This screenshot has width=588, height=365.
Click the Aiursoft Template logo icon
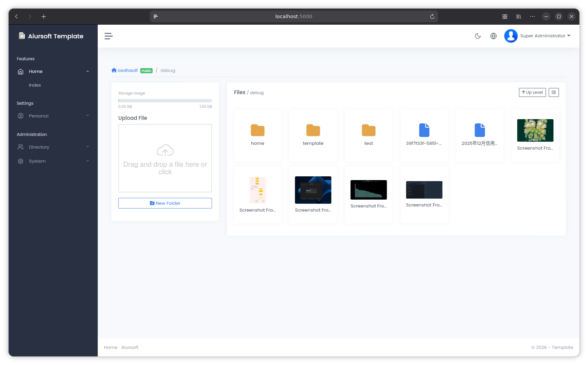click(21, 36)
